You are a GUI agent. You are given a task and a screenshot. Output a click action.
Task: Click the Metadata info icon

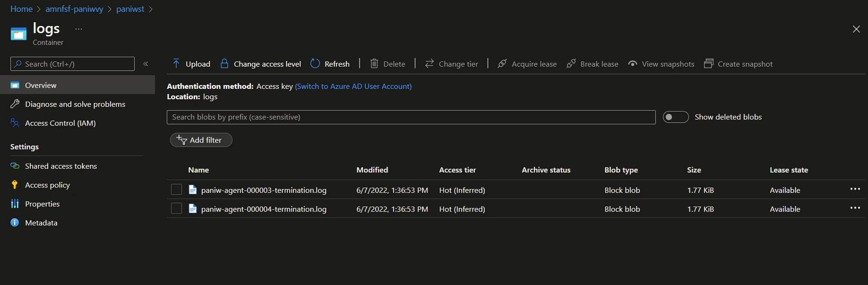point(15,223)
